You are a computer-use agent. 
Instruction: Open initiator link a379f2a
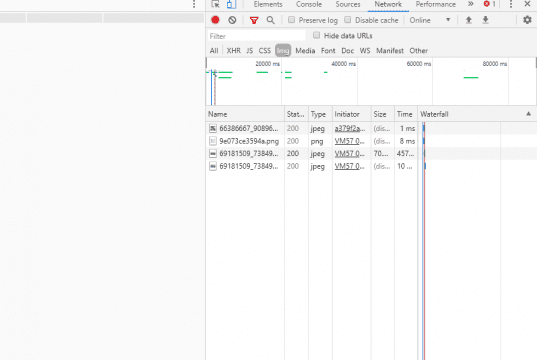[349, 128]
